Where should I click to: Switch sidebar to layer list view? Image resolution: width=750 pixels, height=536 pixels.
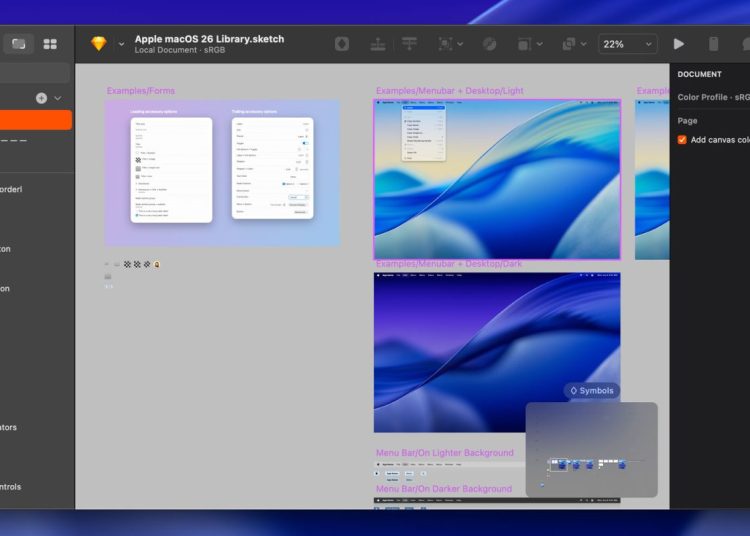[19, 44]
